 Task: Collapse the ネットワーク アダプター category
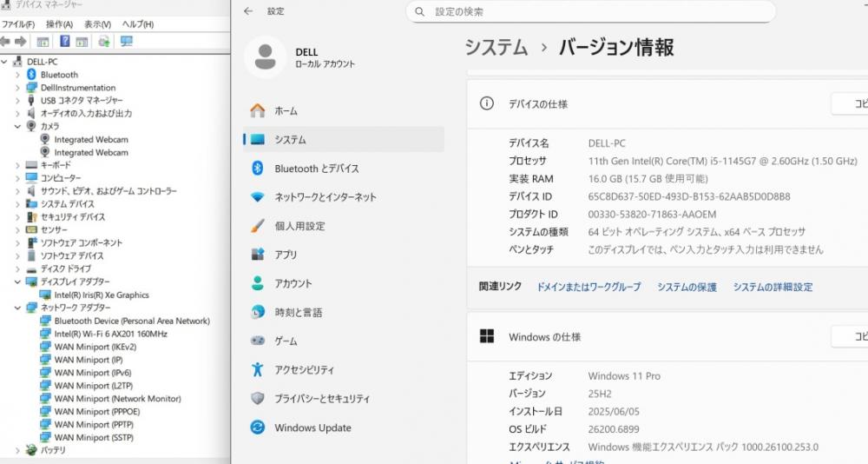pos(17,308)
